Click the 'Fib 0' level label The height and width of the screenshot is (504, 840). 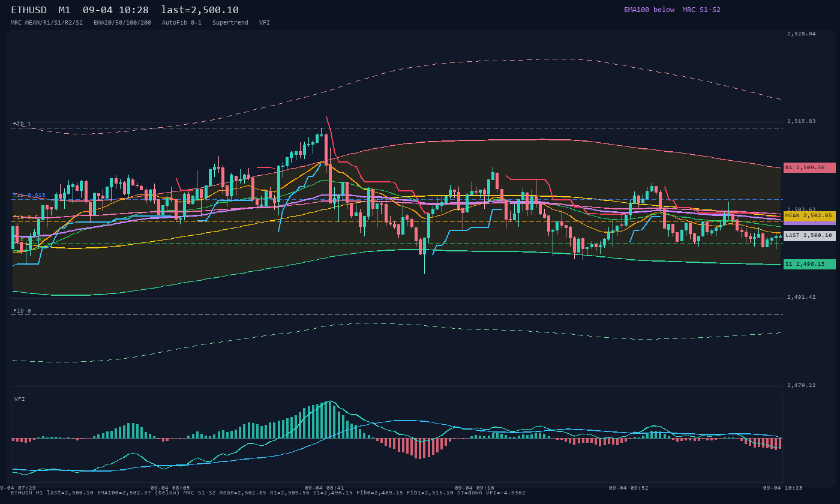22,311
